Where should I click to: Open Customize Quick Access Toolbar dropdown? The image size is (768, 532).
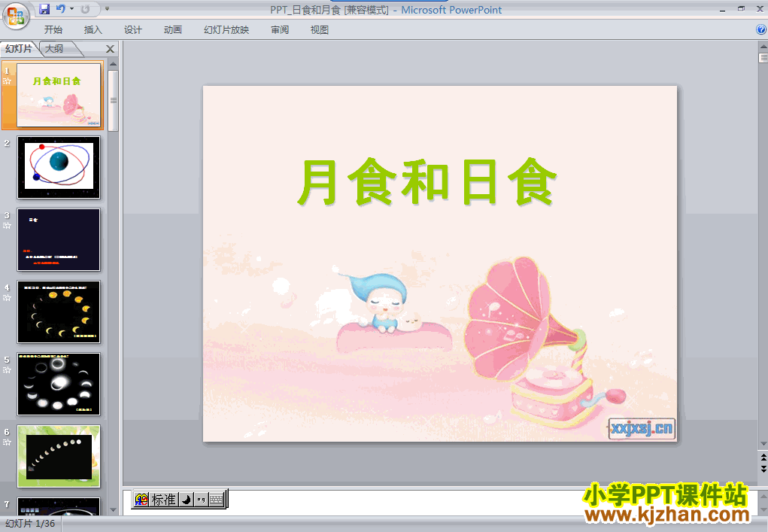click(107, 9)
